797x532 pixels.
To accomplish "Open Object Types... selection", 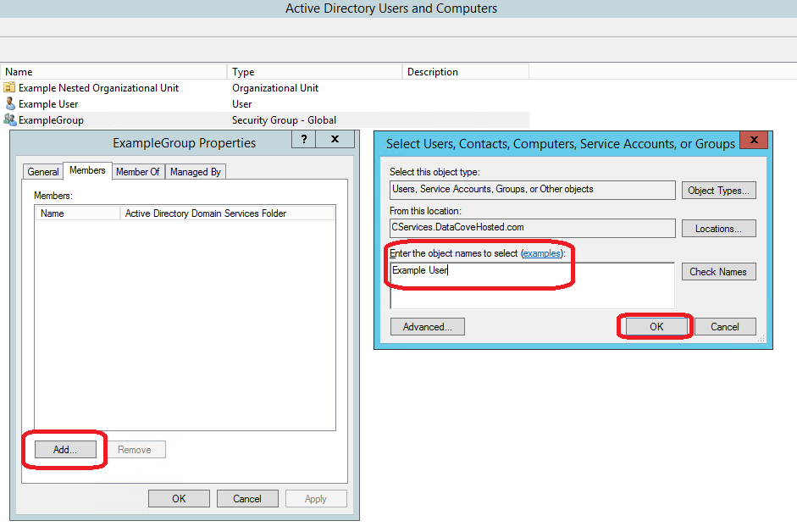I will point(719,191).
